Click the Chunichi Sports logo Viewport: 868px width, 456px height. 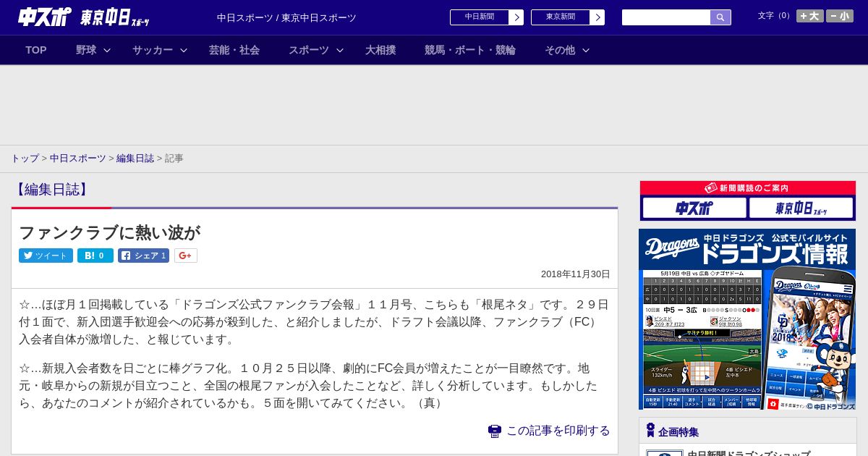45,17
